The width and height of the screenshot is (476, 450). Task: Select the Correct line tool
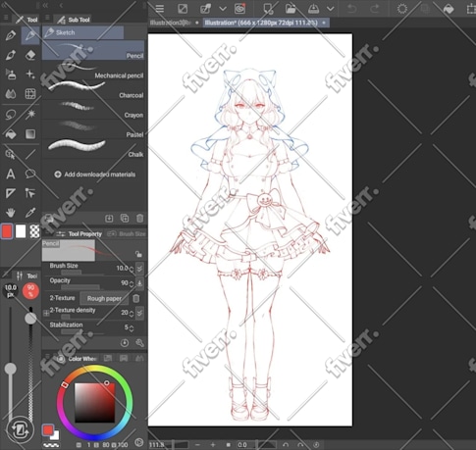point(30,193)
